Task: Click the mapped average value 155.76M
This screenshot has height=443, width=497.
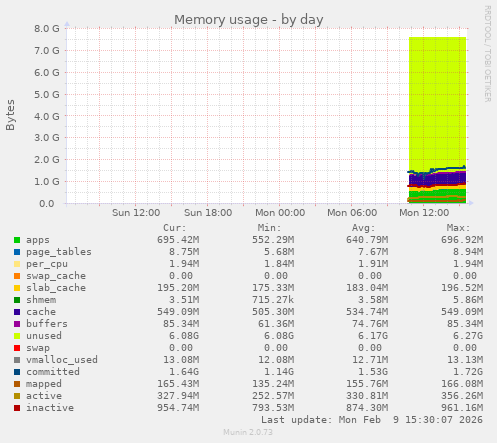Action: point(367,384)
